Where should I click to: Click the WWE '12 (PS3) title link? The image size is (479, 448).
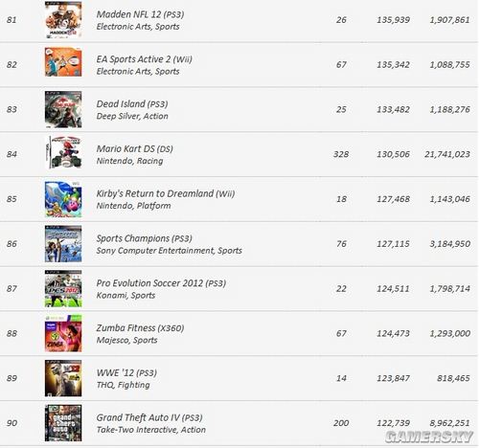(126, 372)
